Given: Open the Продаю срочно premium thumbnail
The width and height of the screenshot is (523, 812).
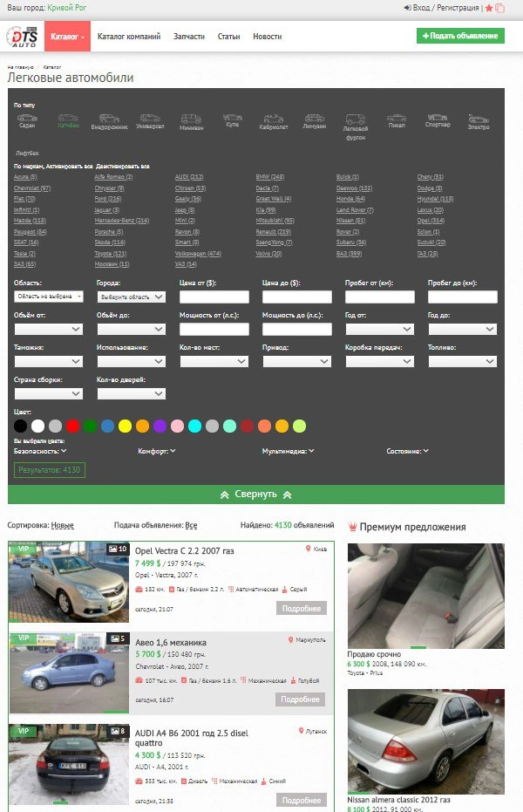Looking at the screenshot, I should tap(425, 596).
